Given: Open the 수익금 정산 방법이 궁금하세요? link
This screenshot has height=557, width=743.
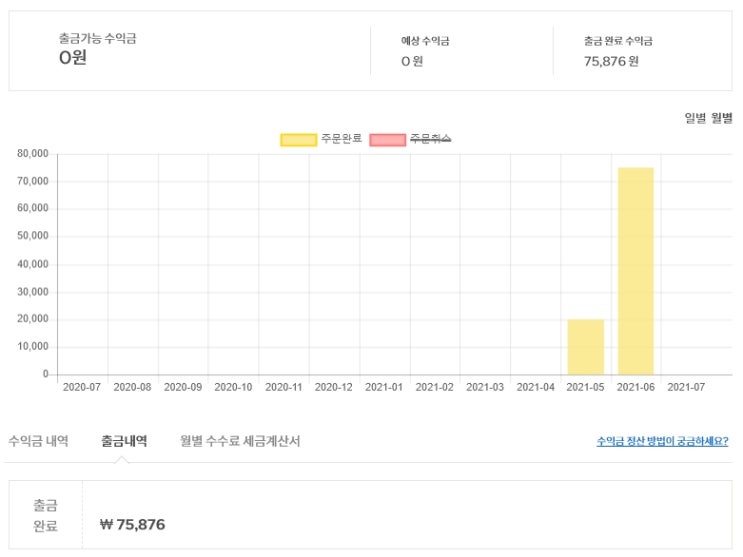Looking at the screenshot, I should pyautogui.click(x=662, y=441).
